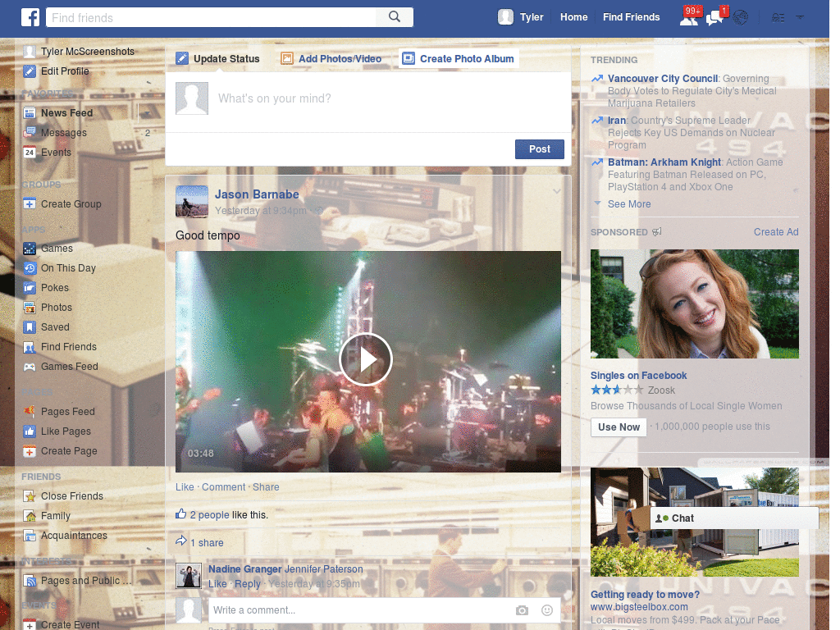This screenshot has height=630, width=840.
Task: Click the Edit Profile pencil icon
Action: tap(30, 71)
